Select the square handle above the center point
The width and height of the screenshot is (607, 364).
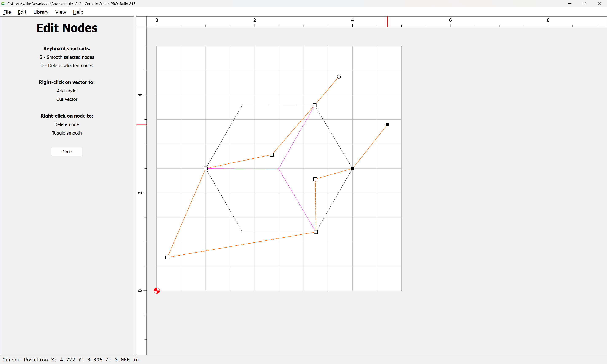click(x=272, y=155)
